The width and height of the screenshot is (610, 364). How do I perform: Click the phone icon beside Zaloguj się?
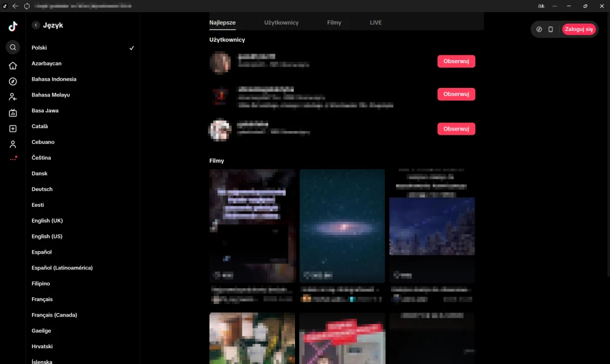(x=551, y=29)
